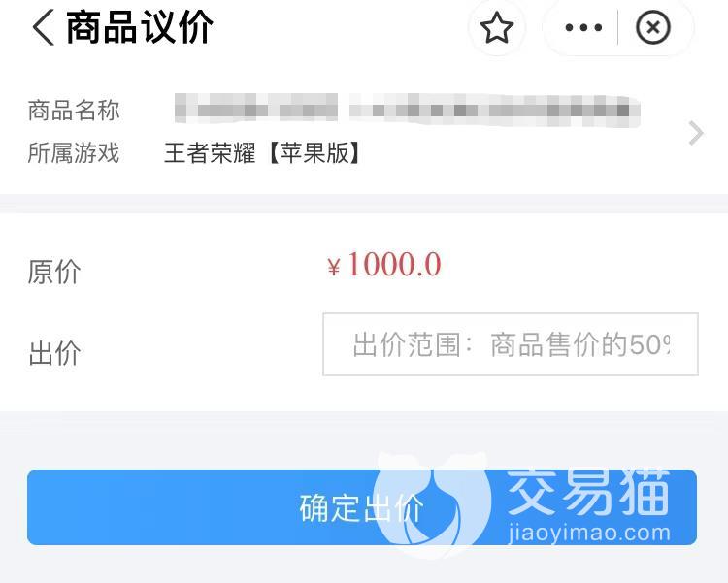Click the 交易猫 watermark logo
This screenshot has height=583, width=728.
coord(588,493)
